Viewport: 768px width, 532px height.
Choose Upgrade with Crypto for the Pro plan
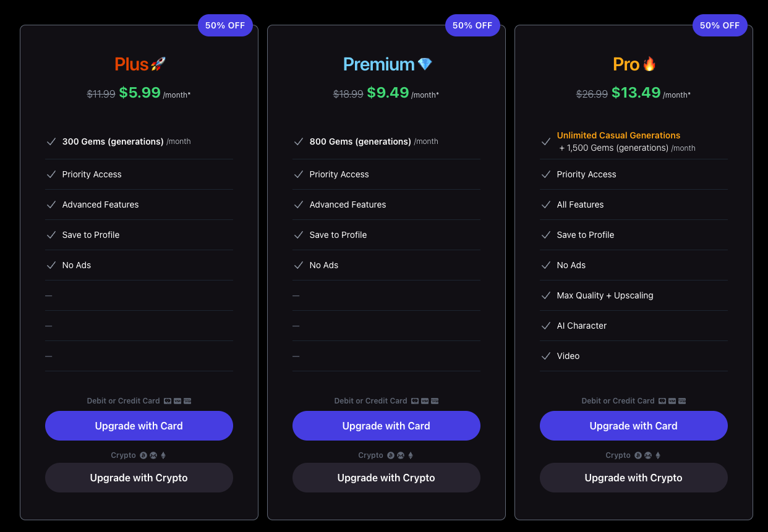[634, 478]
